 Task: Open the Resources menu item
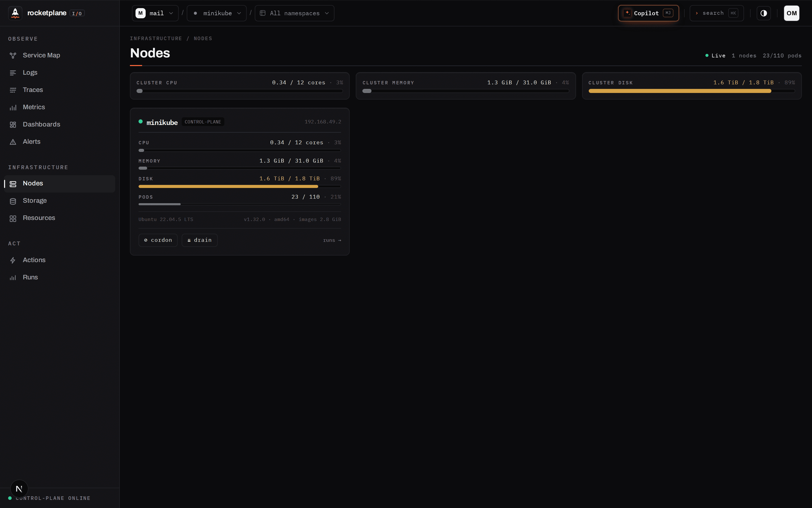coord(60,218)
